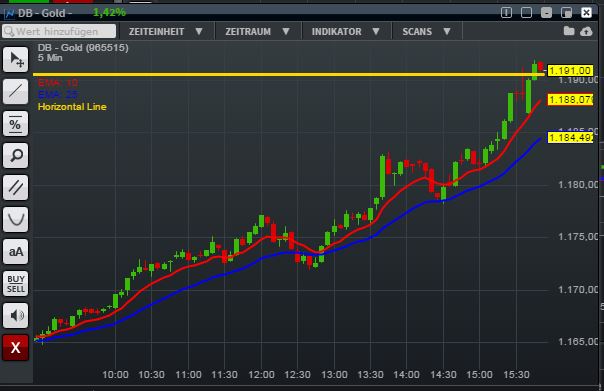Screen dimensions: 604x391
Task: Click the 1.180,00 price axis label
Action: point(578,185)
